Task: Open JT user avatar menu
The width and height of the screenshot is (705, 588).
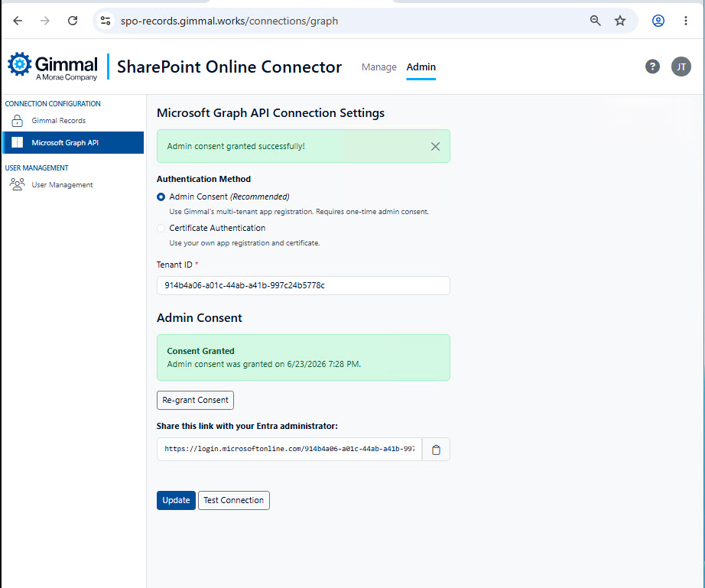Action: (x=681, y=67)
